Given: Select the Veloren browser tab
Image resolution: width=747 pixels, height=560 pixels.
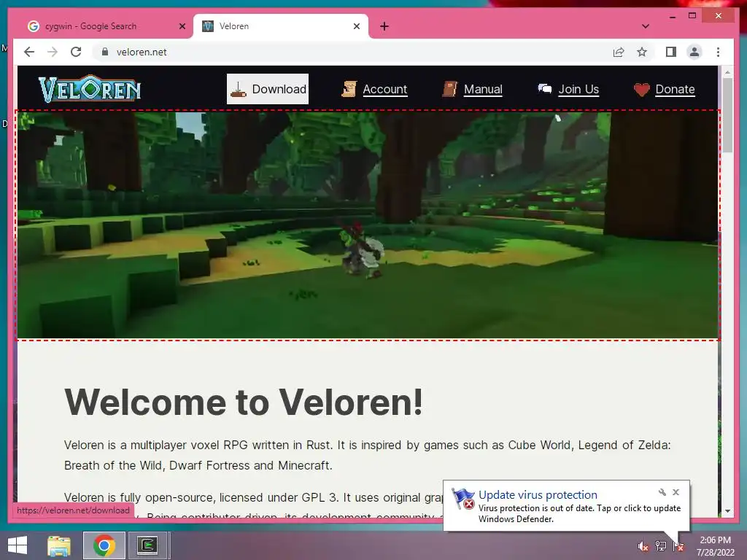Looking at the screenshot, I should point(281,26).
